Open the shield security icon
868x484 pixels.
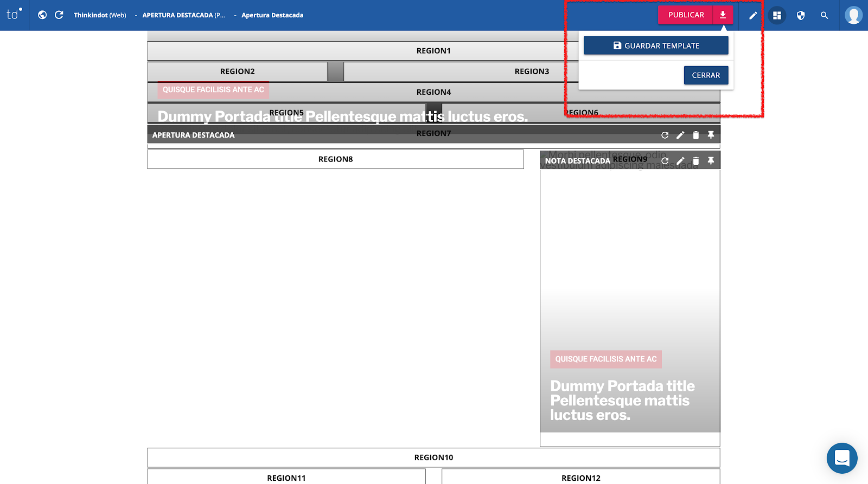click(801, 16)
